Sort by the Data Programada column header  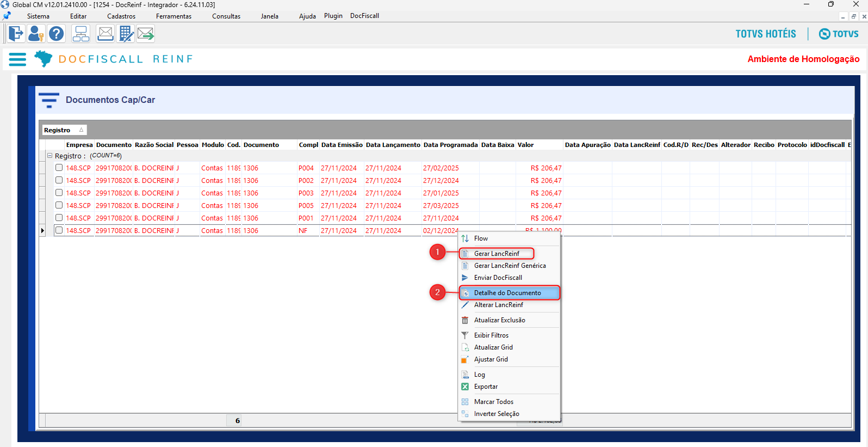coord(450,145)
